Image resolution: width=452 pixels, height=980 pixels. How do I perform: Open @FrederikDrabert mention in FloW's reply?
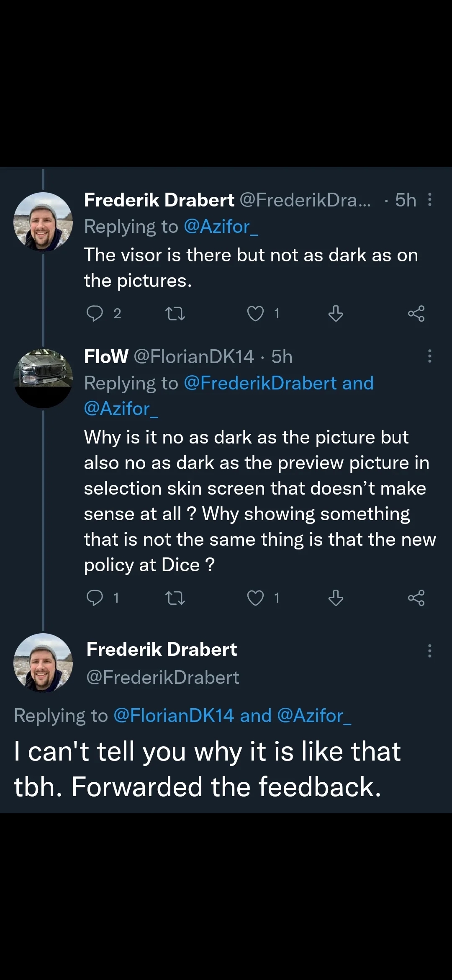click(260, 383)
